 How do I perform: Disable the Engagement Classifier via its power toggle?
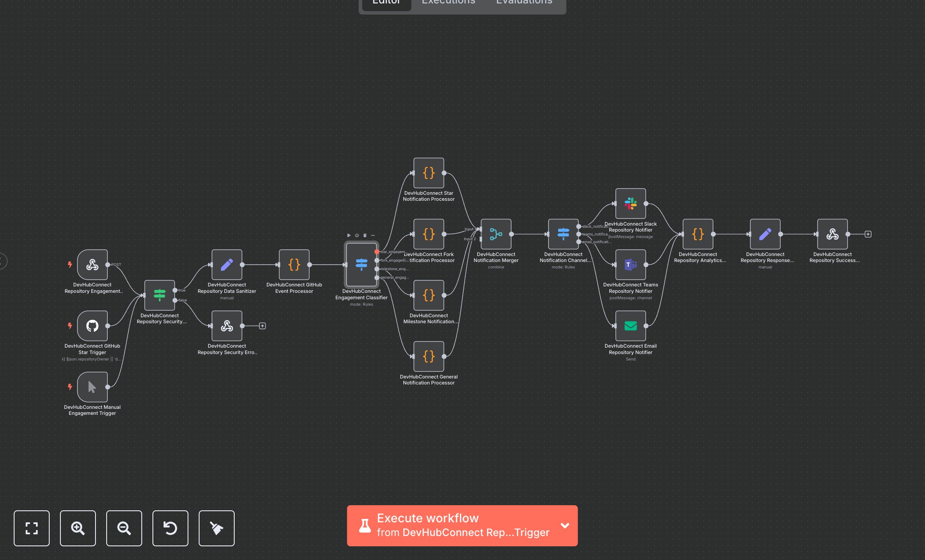356,235
